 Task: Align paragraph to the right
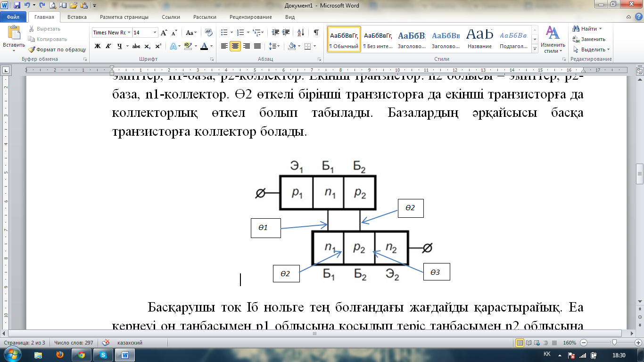click(246, 46)
